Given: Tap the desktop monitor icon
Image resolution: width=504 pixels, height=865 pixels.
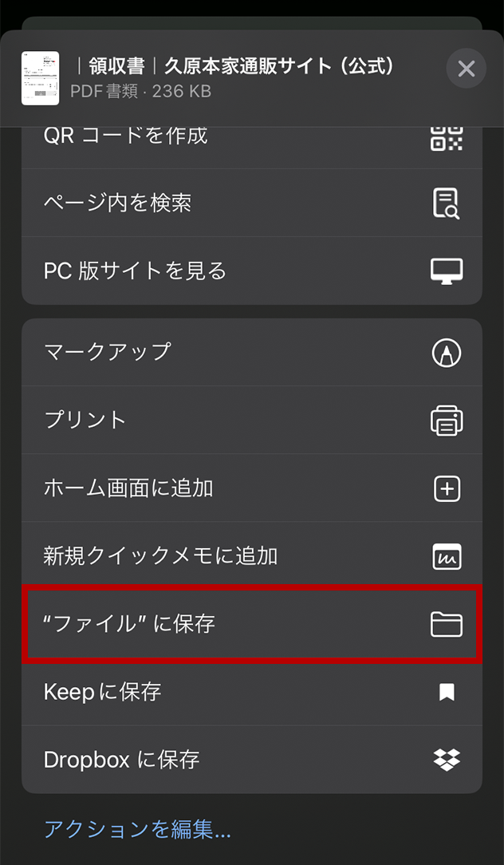Looking at the screenshot, I should [446, 271].
